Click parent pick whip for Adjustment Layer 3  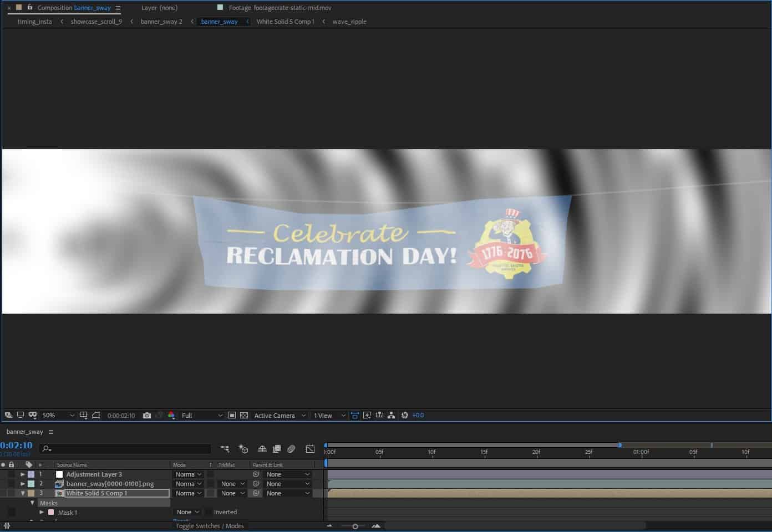click(x=256, y=474)
